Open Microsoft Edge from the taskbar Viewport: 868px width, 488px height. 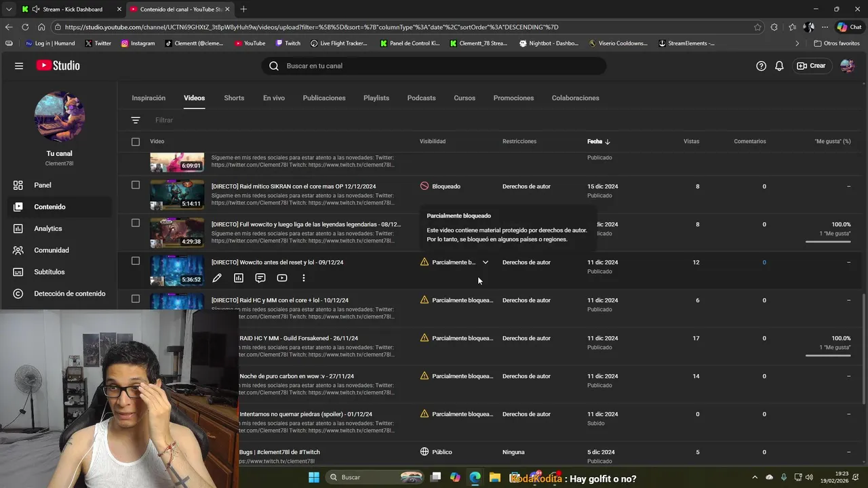475,477
